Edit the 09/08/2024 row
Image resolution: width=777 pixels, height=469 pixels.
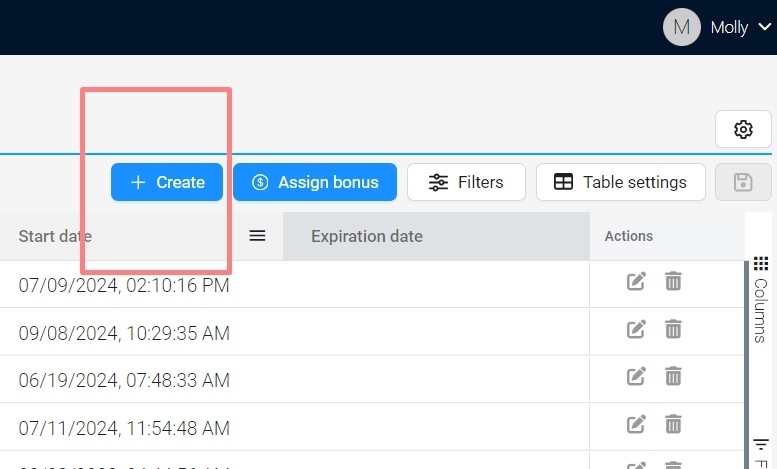[x=636, y=329]
